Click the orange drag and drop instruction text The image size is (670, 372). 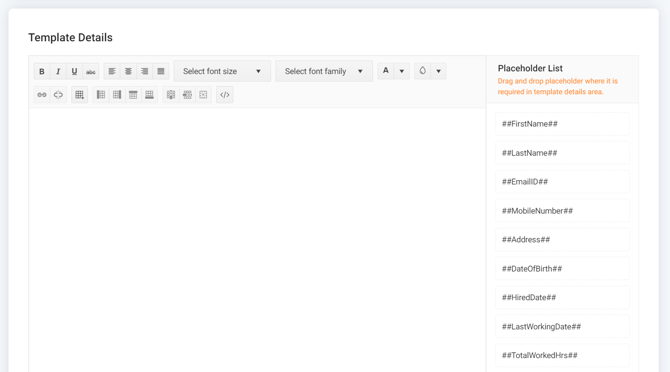click(558, 86)
